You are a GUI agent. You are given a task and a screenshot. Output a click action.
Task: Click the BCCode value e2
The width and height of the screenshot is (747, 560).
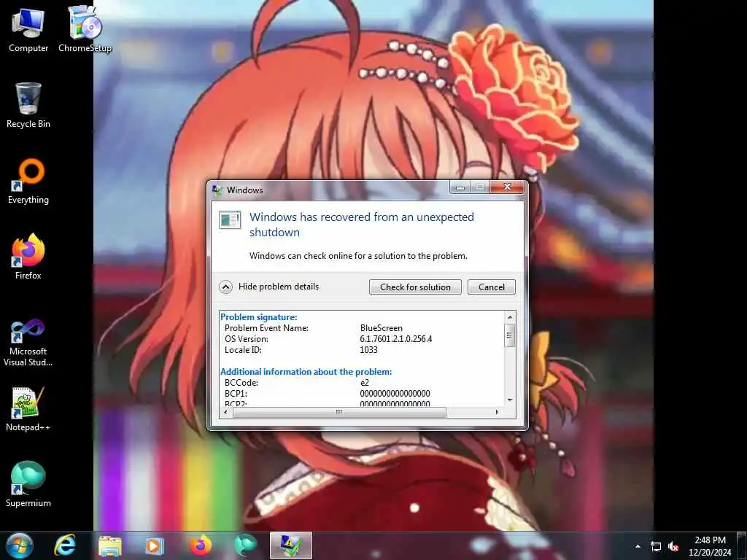coord(365,382)
